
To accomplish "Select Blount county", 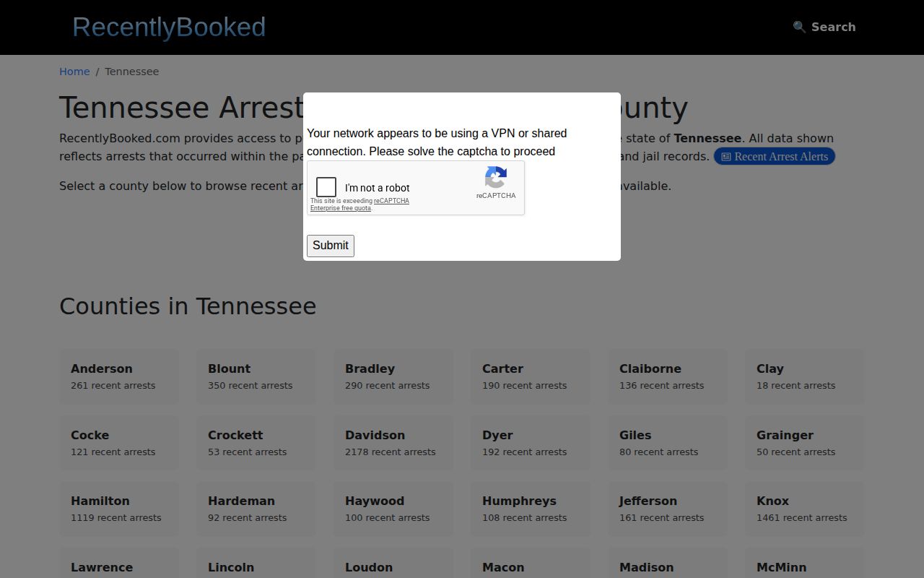I will pos(256,376).
